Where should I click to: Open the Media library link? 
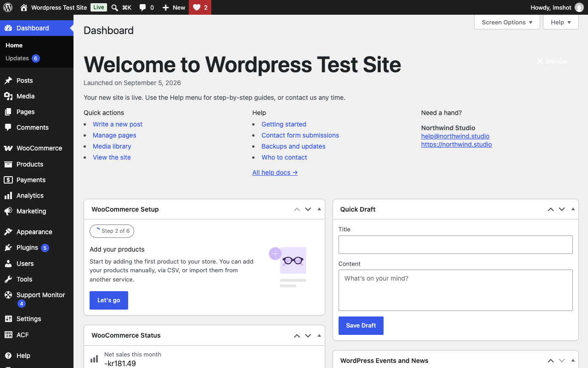[112, 146]
